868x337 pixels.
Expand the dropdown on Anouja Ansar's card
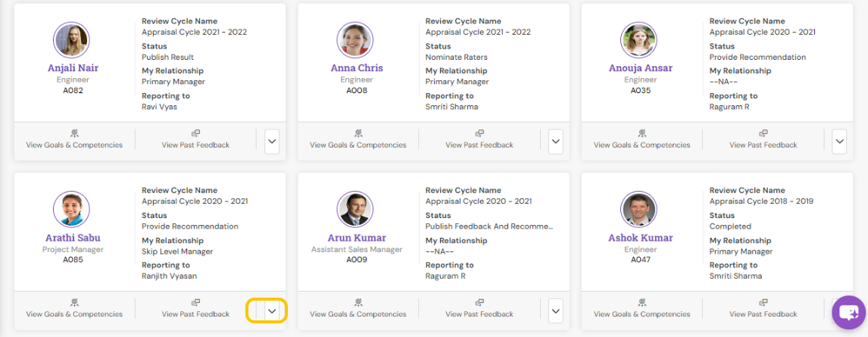pos(839,142)
